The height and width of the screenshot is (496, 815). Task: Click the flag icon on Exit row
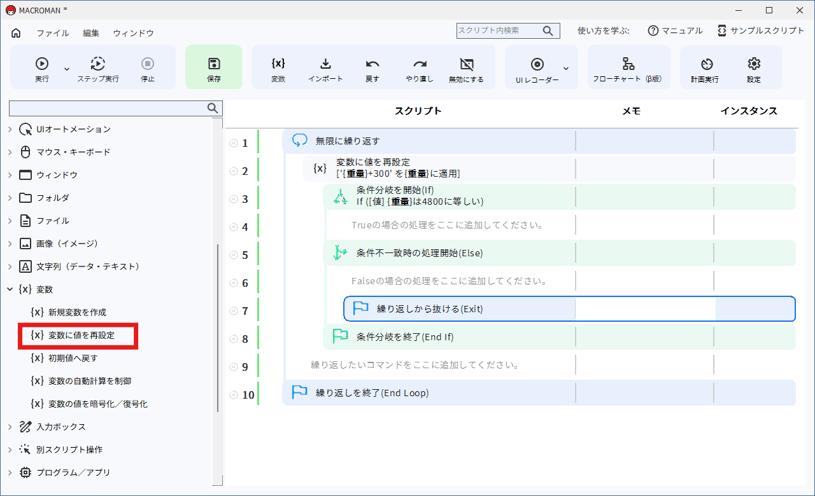coord(361,308)
